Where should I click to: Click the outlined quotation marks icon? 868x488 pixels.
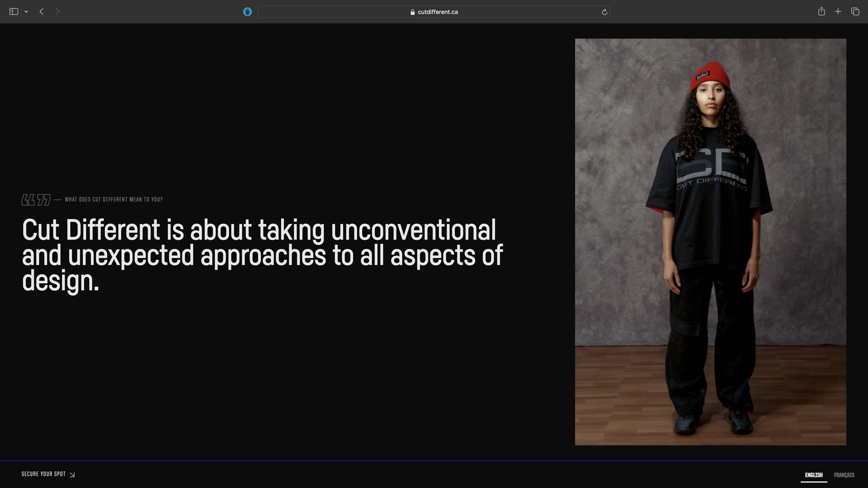pos(36,200)
